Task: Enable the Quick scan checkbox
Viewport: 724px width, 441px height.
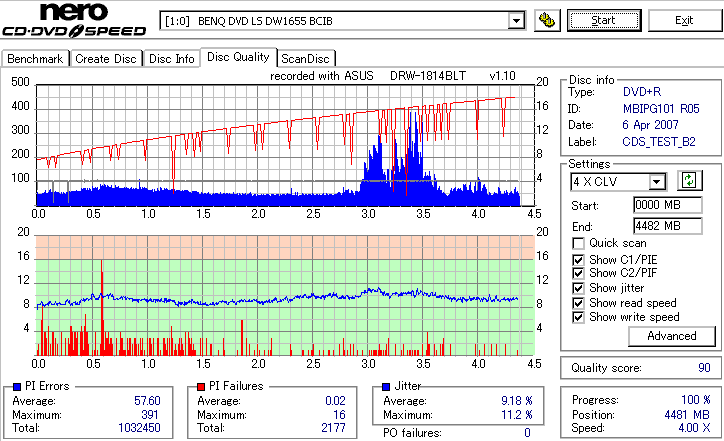Action: [x=578, y=243]
